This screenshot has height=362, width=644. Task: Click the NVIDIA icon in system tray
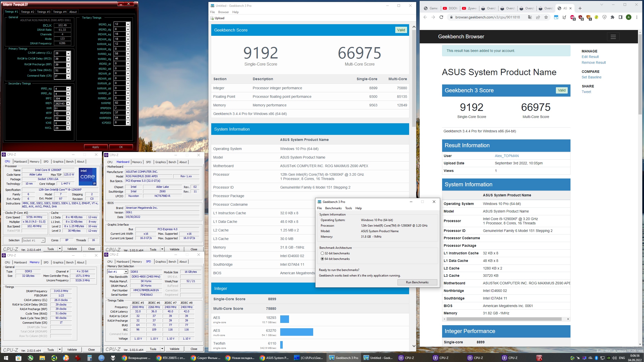click(x=609, y=358)
